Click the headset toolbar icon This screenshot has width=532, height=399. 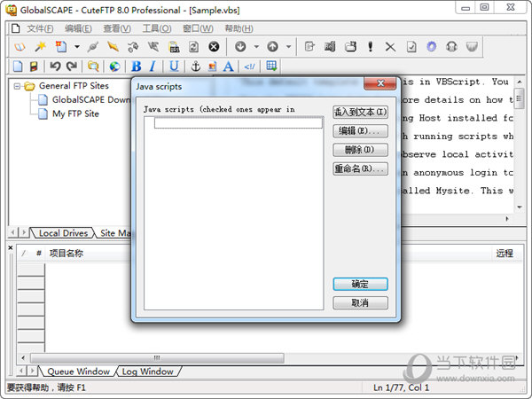[451, 47]
